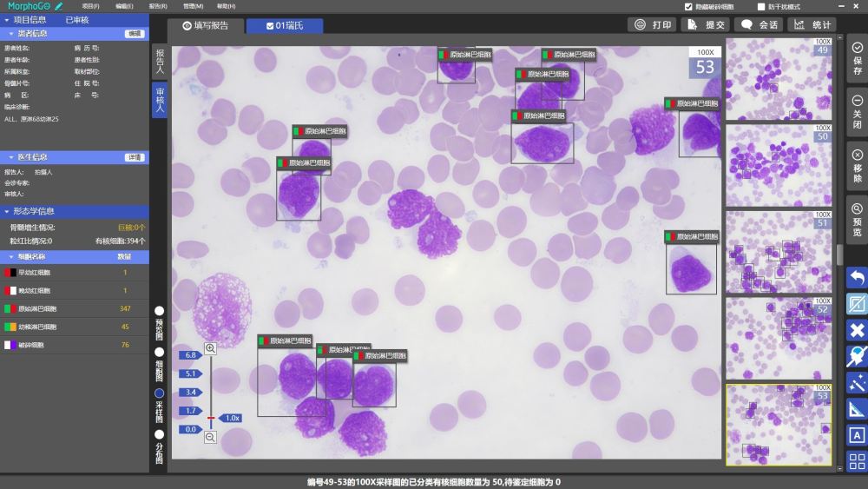
Task: Select the 预览图 radio button
Action: (160, 311)
